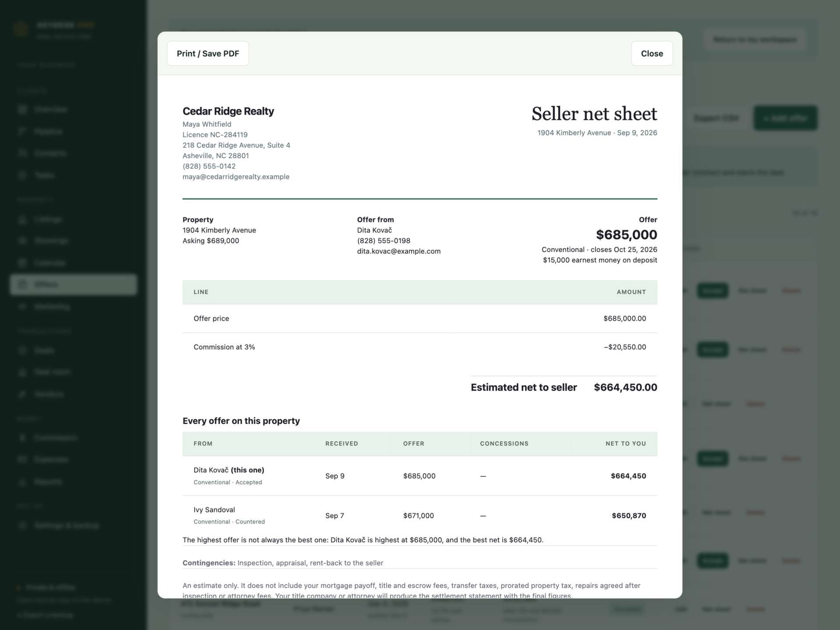Click Estimated net to seller $664,450.00
This screenshot has width=840, height=630.
[564, 387]
